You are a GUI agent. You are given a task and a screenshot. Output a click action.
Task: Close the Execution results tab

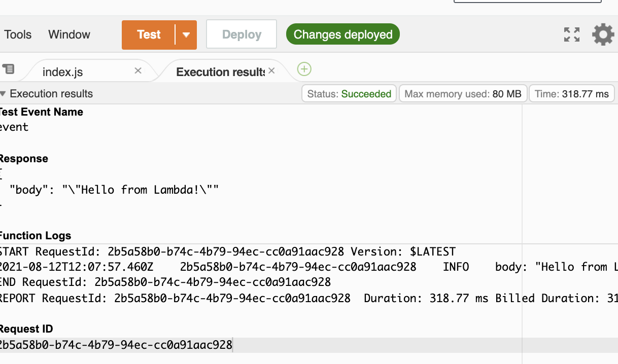(271, 71)
